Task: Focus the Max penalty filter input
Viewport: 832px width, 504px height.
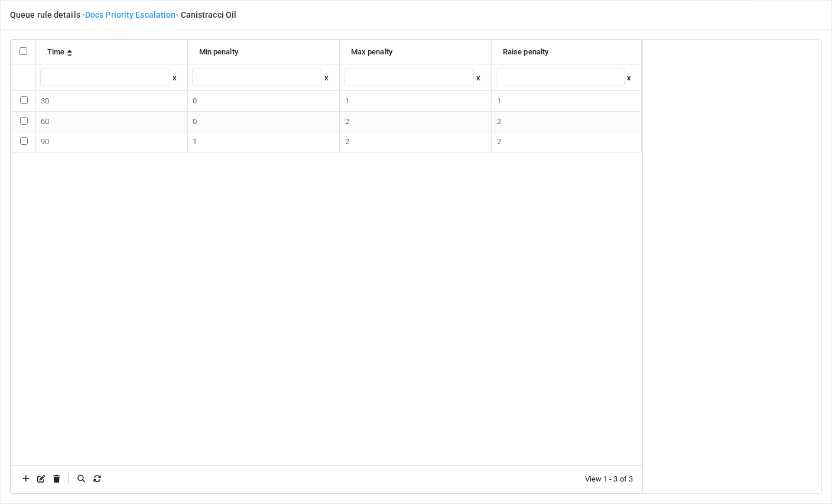Action: [409, 77]
